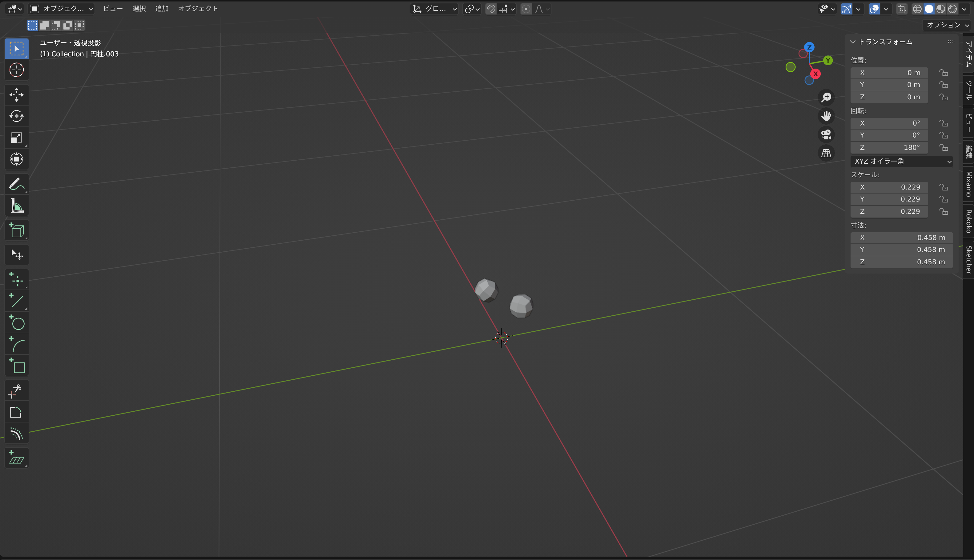Toggle X-ray mode button

coord(902,9)
